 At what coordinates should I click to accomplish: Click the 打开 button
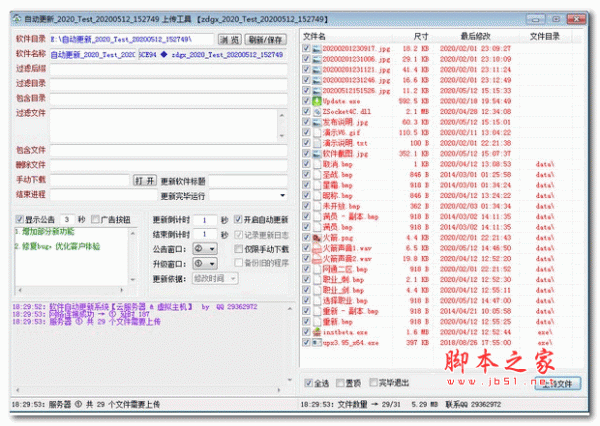click(x=145, y=181)
